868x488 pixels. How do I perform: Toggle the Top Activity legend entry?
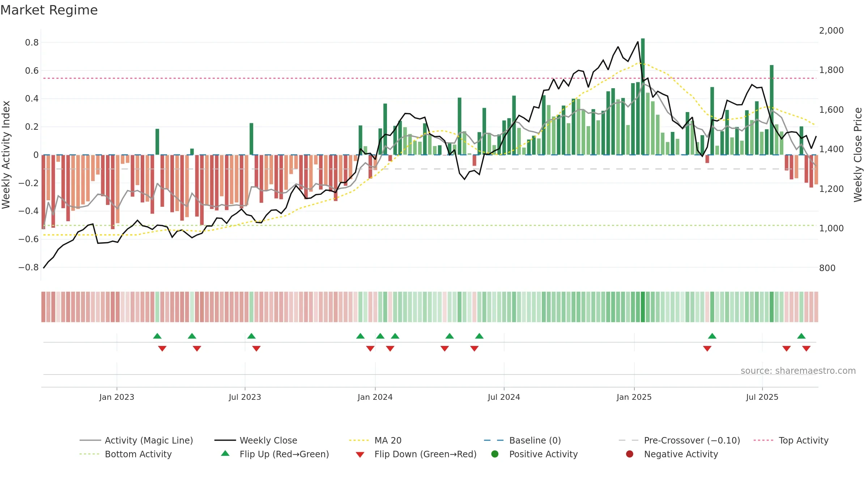[791, 440]
